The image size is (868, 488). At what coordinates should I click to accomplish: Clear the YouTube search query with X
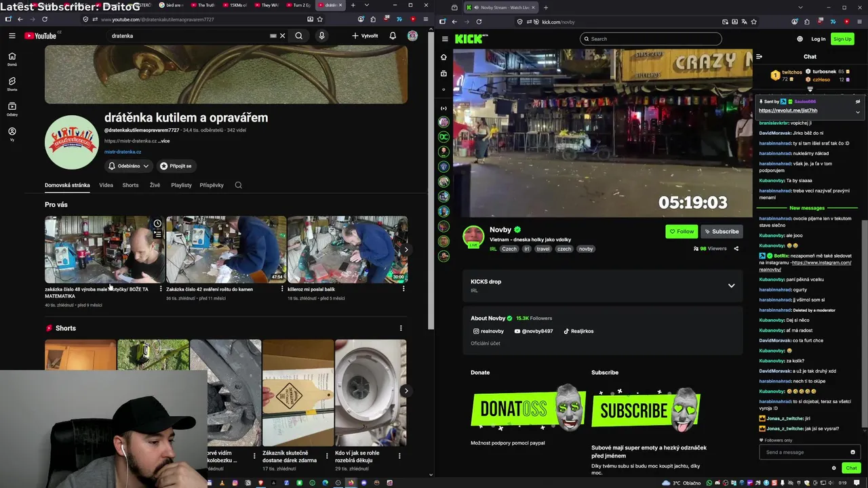coord(282,36)
